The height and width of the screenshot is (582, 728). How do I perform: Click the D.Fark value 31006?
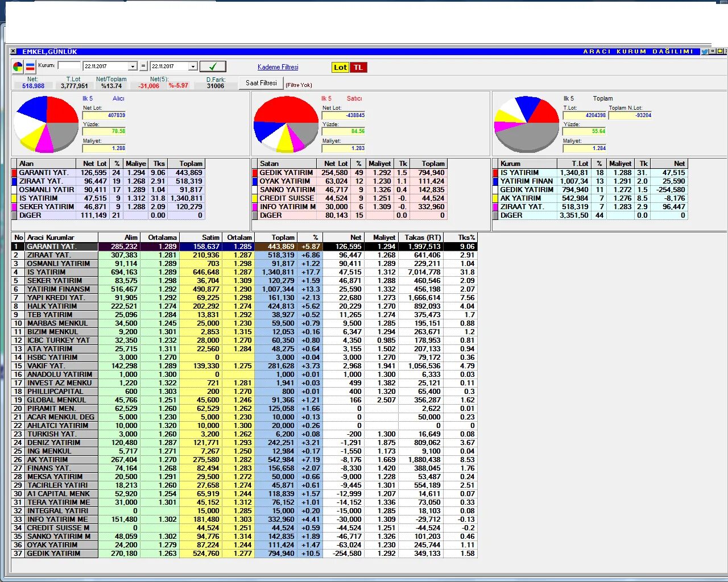pos(216,86)
